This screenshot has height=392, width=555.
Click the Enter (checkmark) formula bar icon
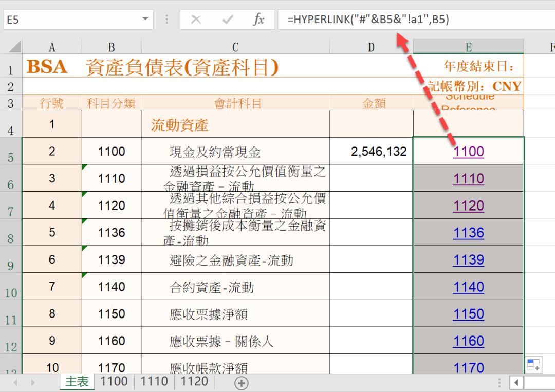click(x=228, y=20)
